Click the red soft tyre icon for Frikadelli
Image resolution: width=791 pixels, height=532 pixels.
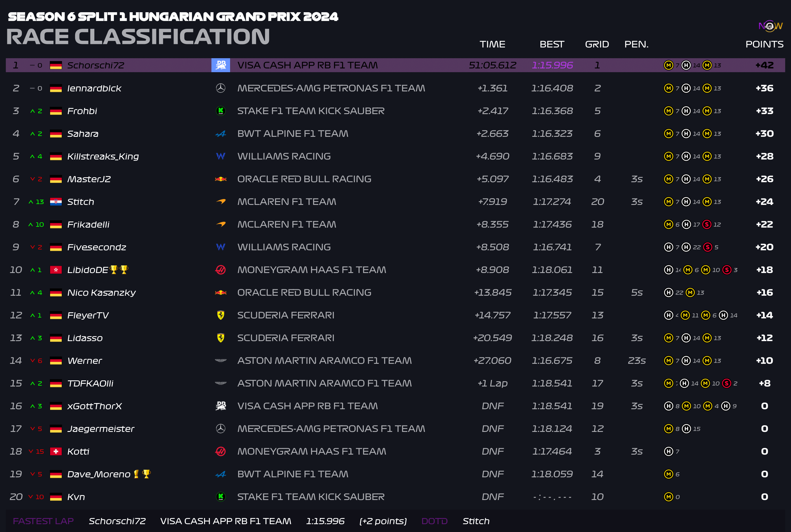click(x=707, y=225)
